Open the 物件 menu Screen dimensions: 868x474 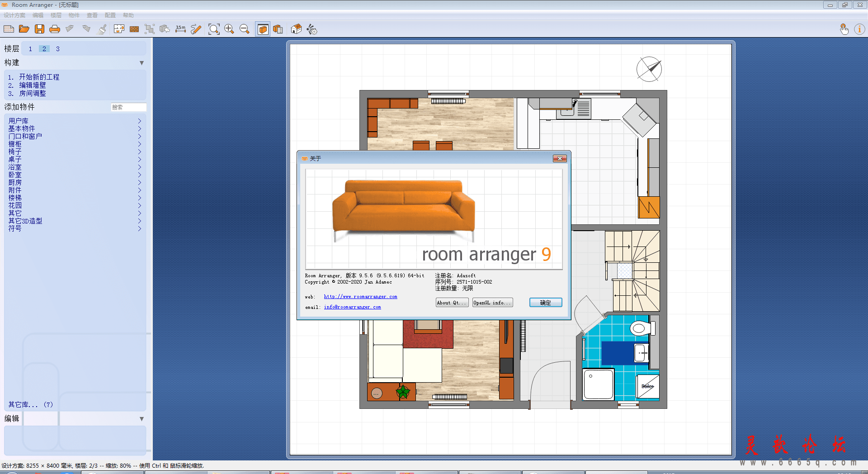[74, 15]
